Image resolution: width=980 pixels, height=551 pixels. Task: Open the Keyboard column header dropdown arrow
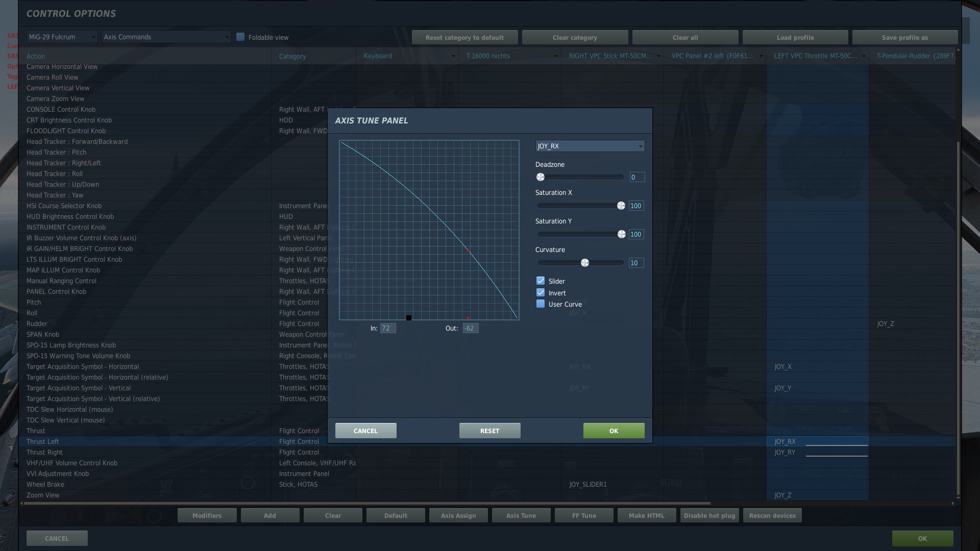click(x=453, y=56)
